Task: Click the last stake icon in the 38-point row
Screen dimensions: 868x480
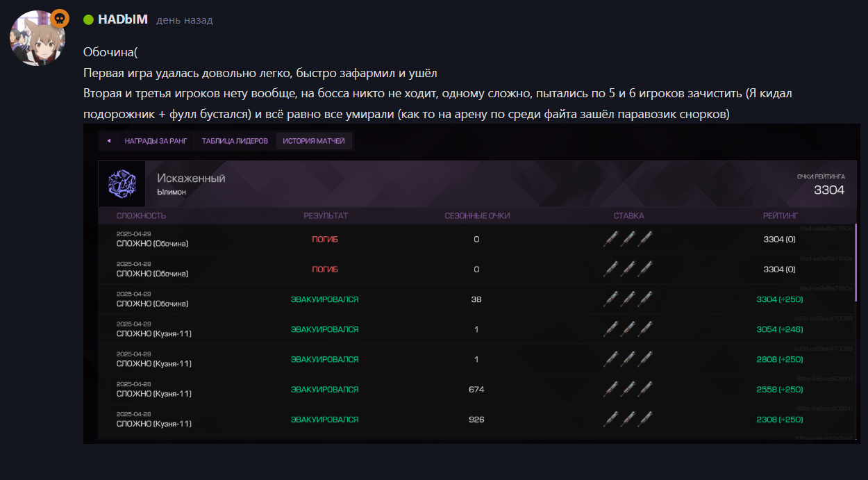Action: pos(646,299)
